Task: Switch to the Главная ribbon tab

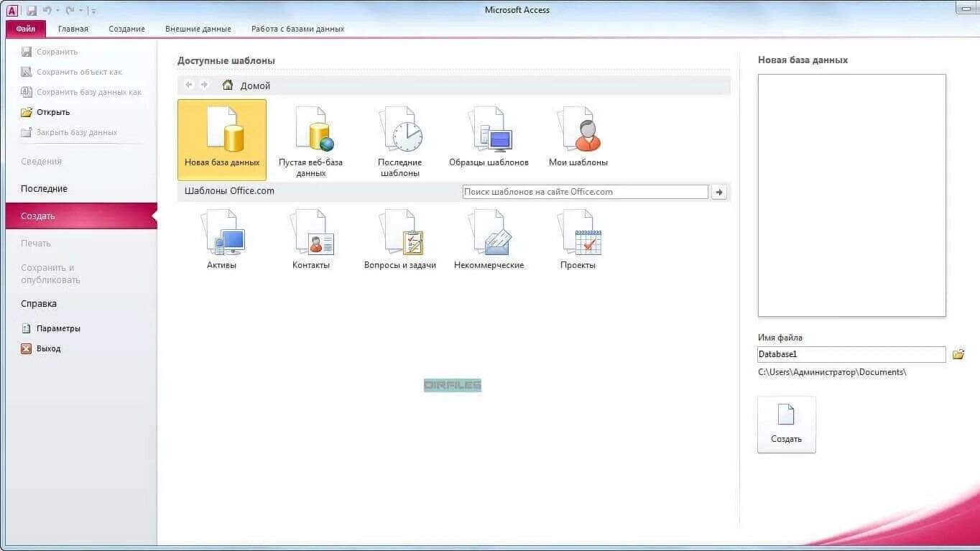Action: [x=73, y=29]
